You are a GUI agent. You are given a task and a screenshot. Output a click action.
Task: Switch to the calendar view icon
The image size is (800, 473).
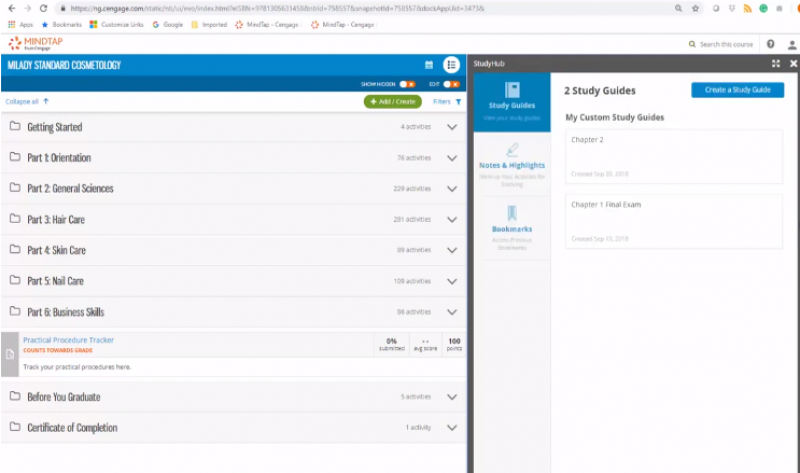click(x=429, y=65)
